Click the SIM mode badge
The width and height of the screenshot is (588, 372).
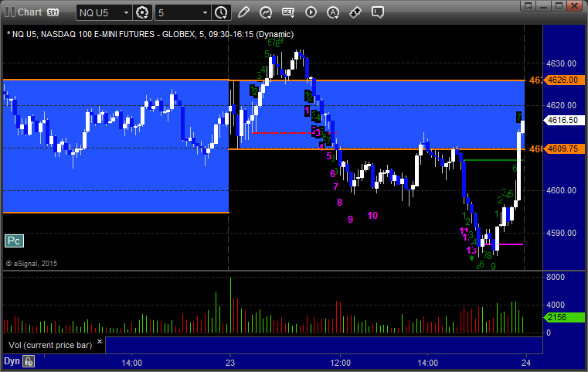coord(53,12)
